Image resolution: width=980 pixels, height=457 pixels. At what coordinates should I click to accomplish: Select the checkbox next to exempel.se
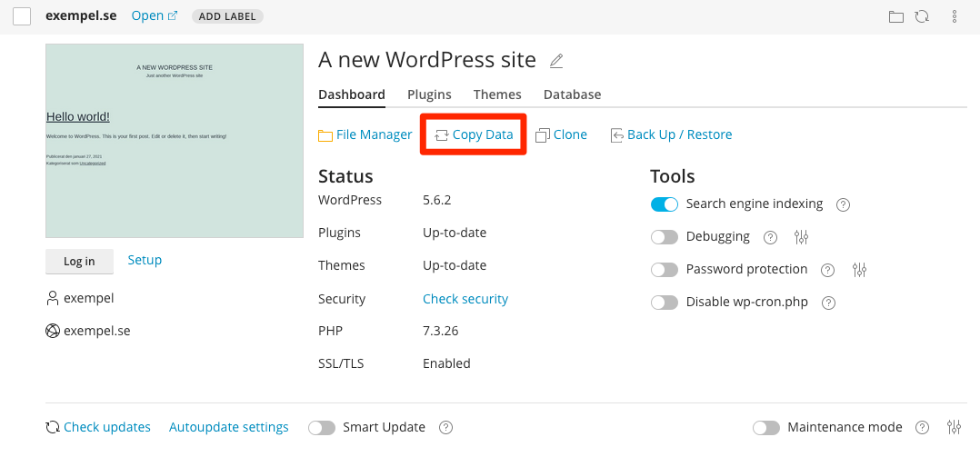tap(22, 16)
